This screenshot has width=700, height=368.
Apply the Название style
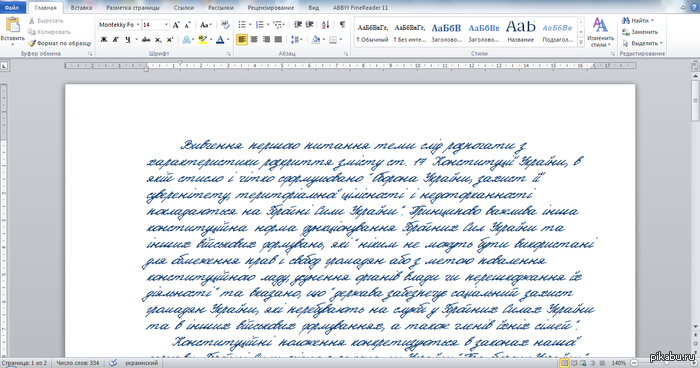(x=521, y=33)
